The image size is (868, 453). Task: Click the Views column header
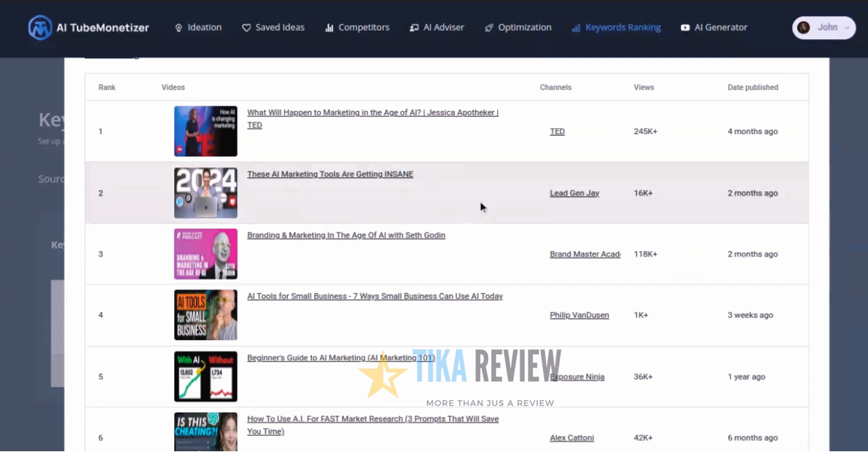tap(643, 87)
